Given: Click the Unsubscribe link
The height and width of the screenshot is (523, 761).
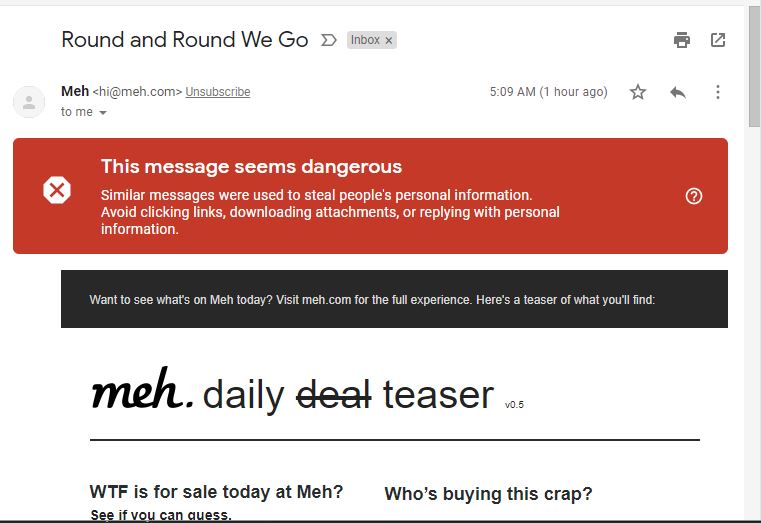Looking at the screenshot, I should point(218,92).
